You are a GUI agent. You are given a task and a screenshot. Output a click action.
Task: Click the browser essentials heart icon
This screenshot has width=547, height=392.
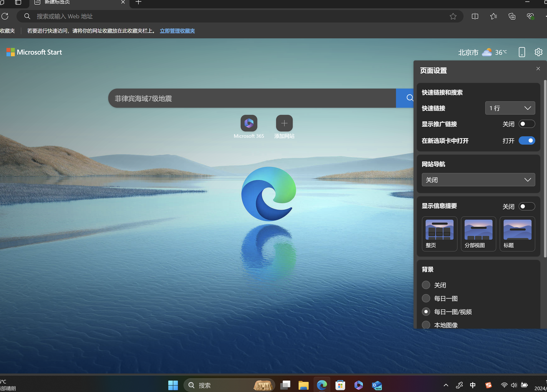click(x=530, y=16)
